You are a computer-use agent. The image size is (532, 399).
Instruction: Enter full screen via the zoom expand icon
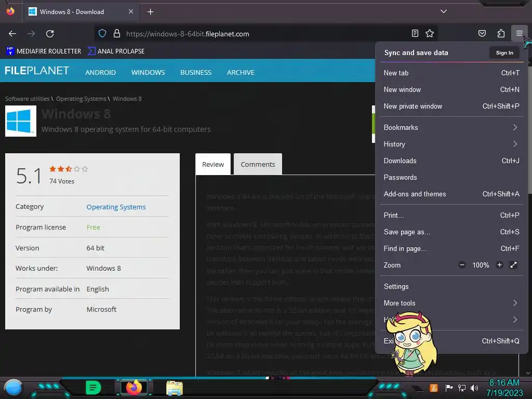pyautogui.click(x=513, y=265)
